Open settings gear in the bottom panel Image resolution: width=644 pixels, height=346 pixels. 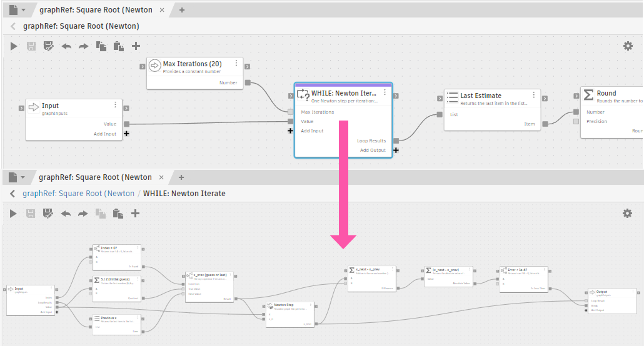tap(627, 213)
